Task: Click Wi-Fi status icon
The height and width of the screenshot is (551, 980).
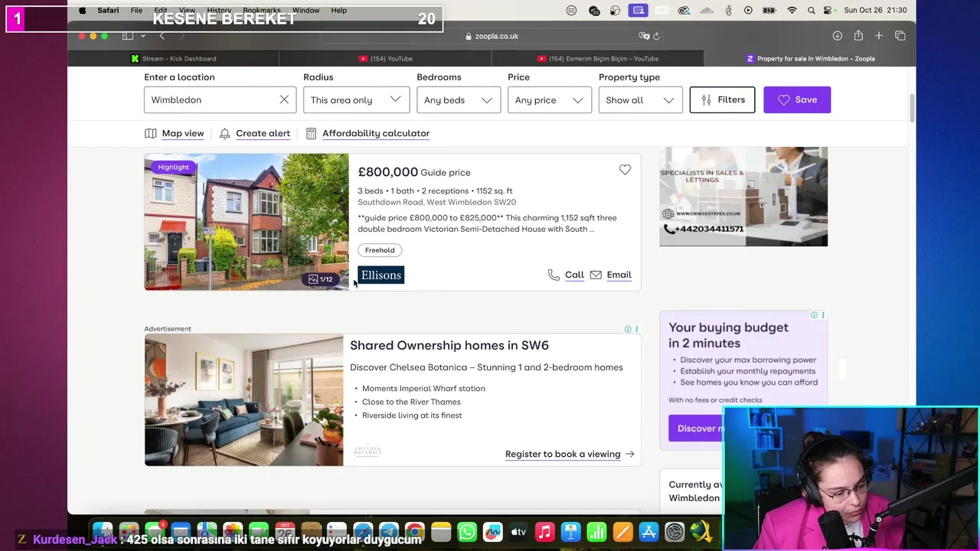Action: (x=792, y=10)
